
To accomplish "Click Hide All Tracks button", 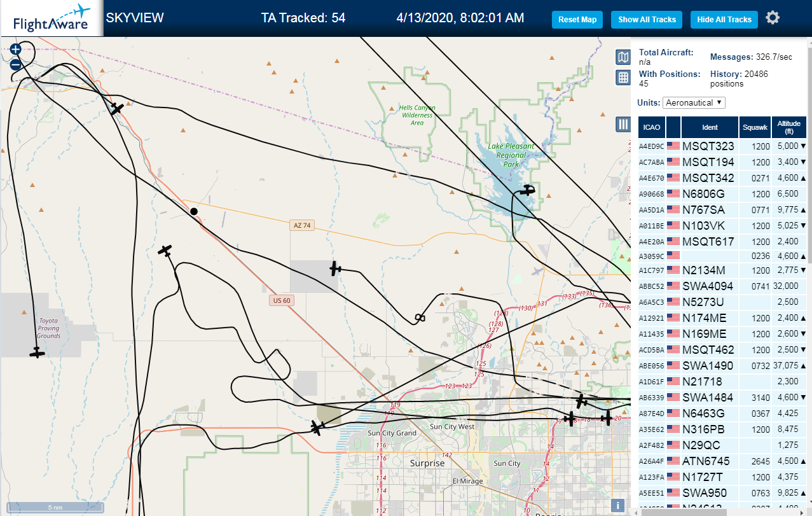I will click(x=724, y=20).
